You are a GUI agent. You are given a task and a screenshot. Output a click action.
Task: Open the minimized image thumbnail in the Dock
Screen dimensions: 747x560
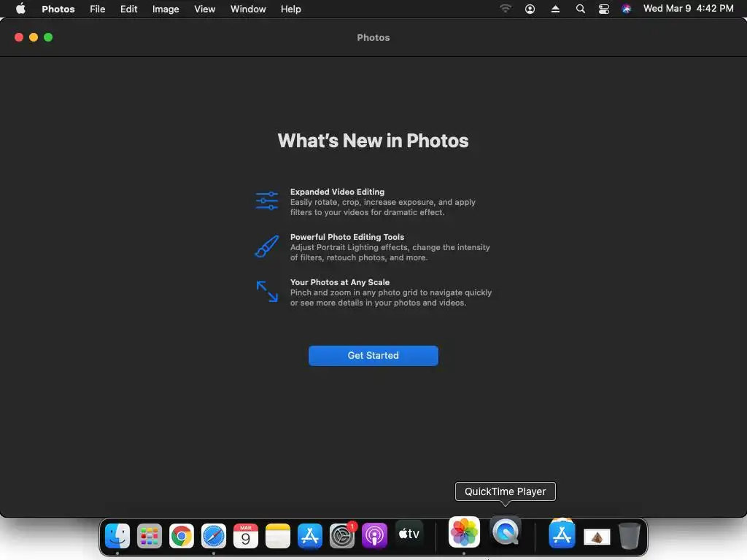tap(597, 537)
